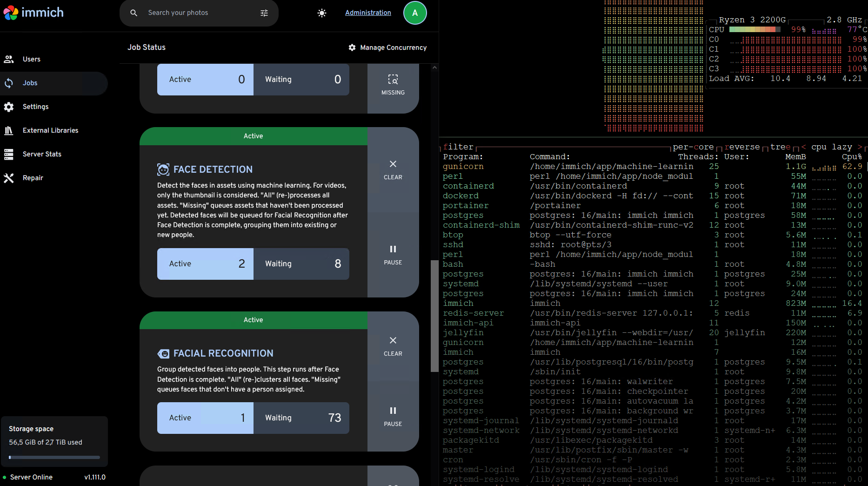The height and width of the screenshot is (486, 868).
Task: Select the redis-server process row in btop
Action: coord(653,313)
